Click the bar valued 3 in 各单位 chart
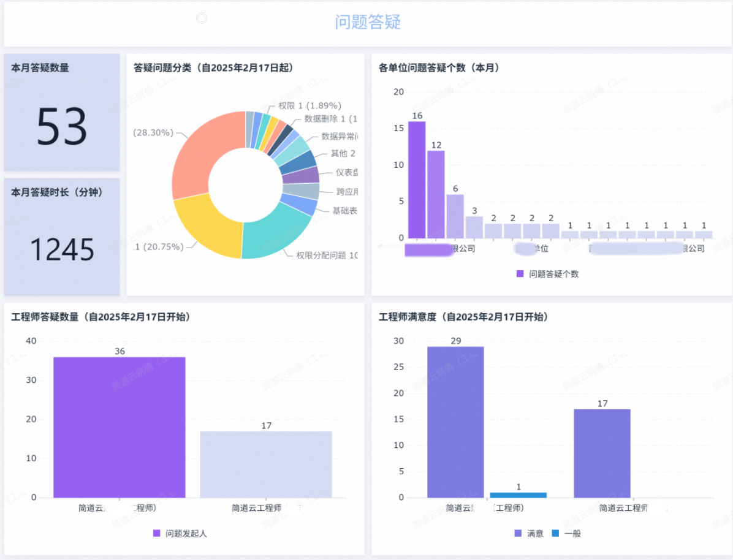The height and width of the screenshot is (560, 733). [474, 227]
